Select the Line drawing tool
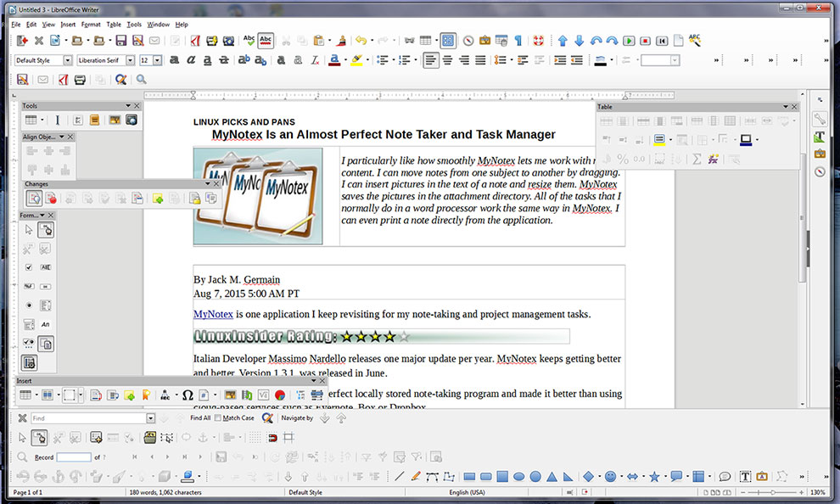Image resolution: width=840 pixels, height=504 pixels. 399,476
